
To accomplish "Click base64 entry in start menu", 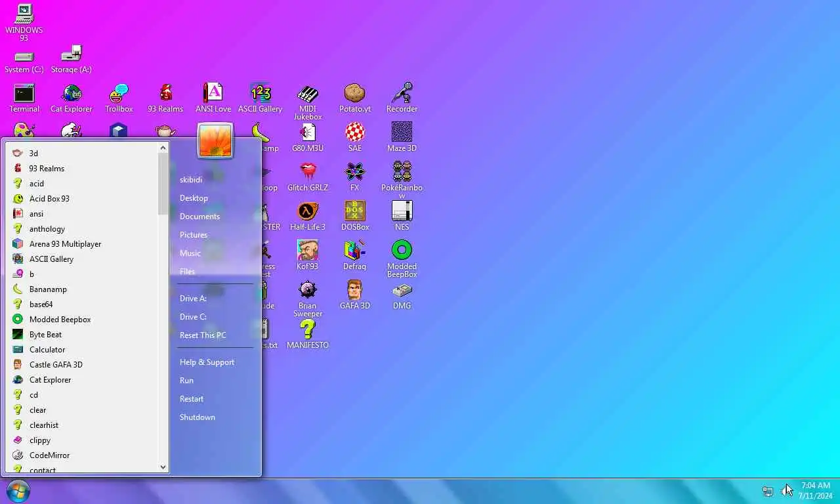I will [82, 304].
